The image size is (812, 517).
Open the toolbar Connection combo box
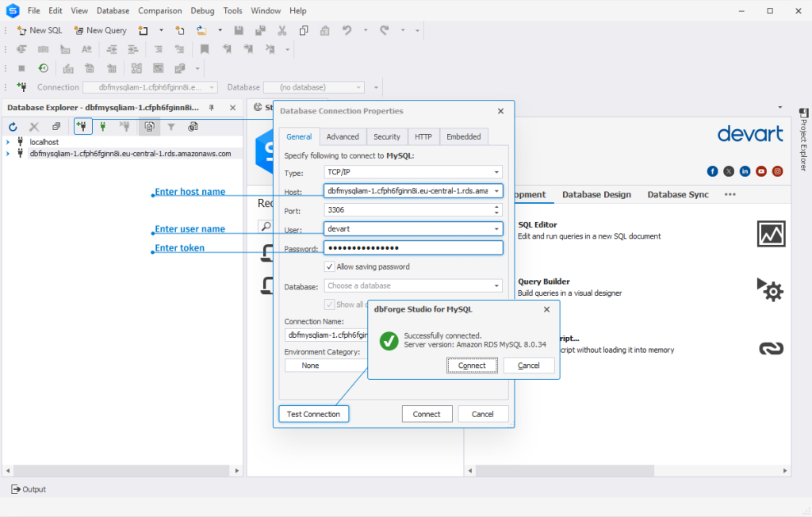150,87
